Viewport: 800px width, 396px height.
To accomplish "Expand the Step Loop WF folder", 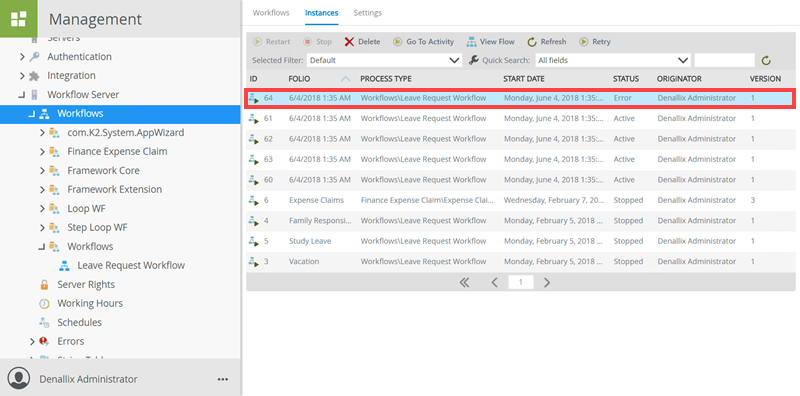I will (x=42, y=228).
